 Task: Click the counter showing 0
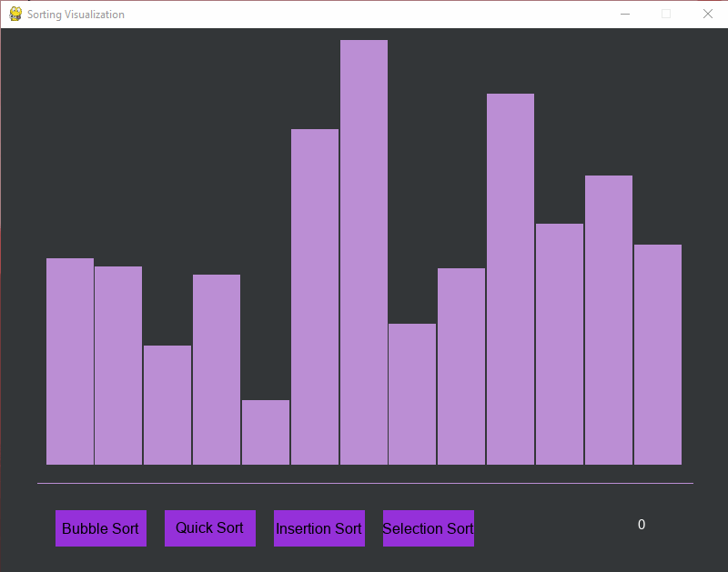[642, 525]
